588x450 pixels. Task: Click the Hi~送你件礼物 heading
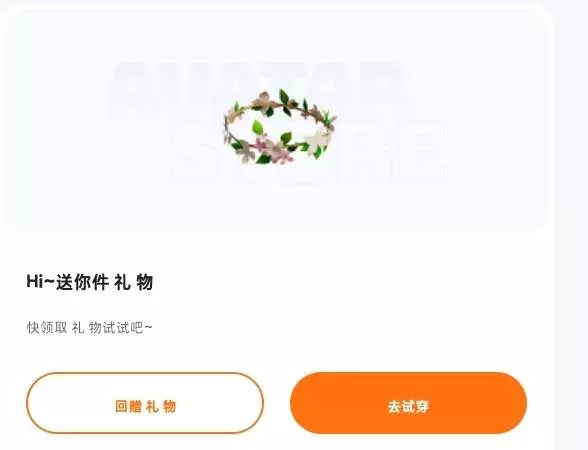tap(90, 282)
